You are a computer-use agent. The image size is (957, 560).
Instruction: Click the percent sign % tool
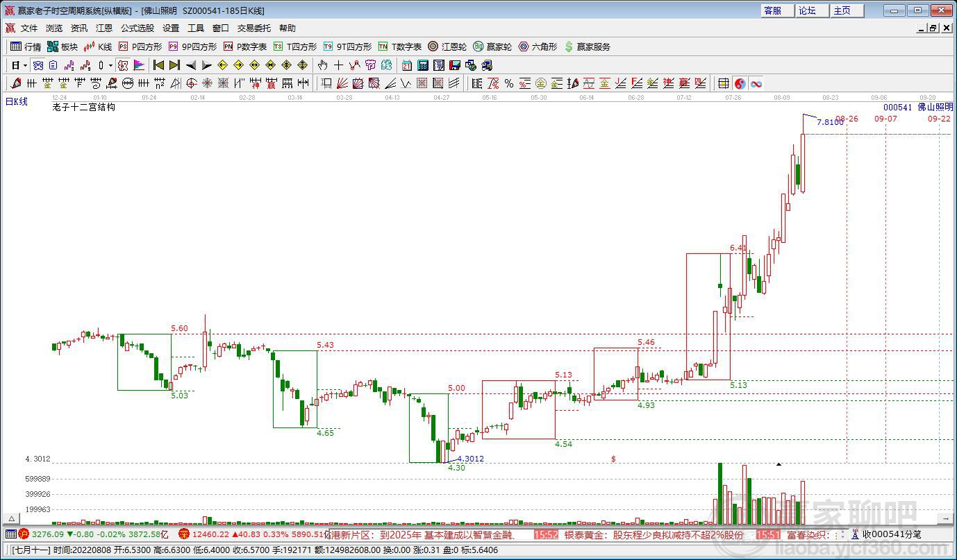[509, 83]
